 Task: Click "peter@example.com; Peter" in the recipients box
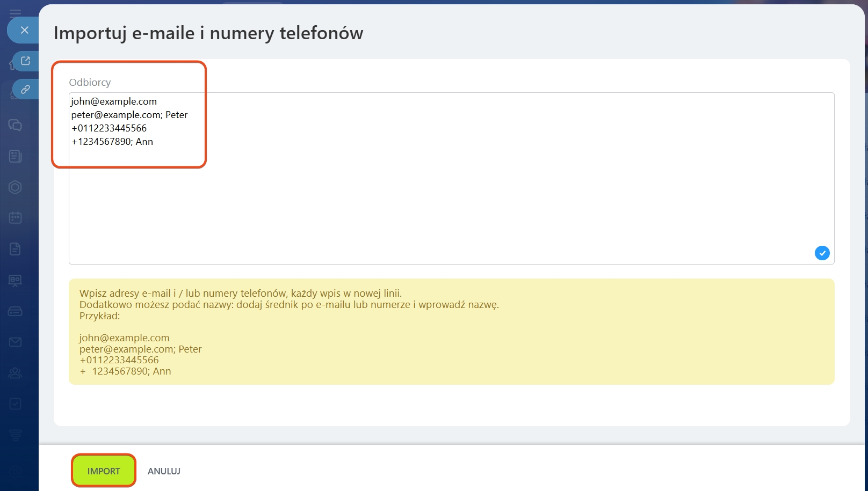pos(129,115)
